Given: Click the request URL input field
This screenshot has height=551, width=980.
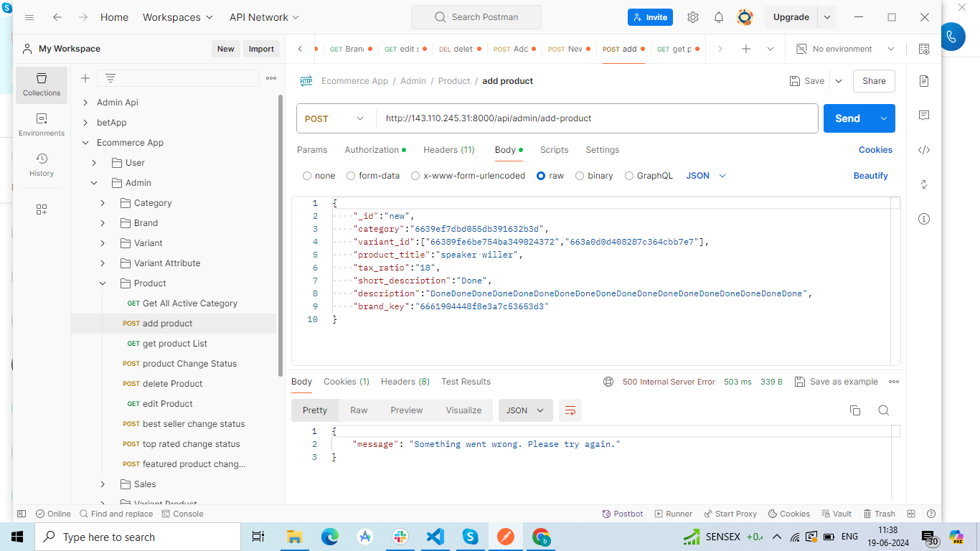Looking at the screenshot, I should point(595,118).
